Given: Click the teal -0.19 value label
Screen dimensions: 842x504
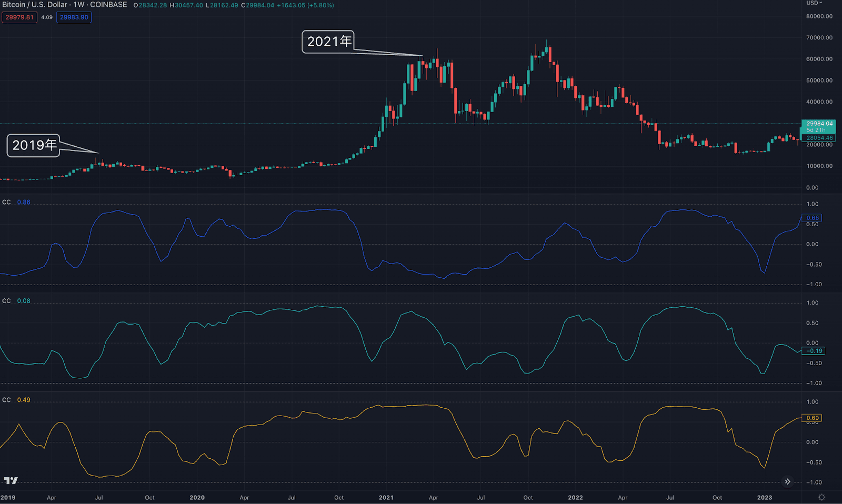Looking at the screenshot, I should coord(814,351).
